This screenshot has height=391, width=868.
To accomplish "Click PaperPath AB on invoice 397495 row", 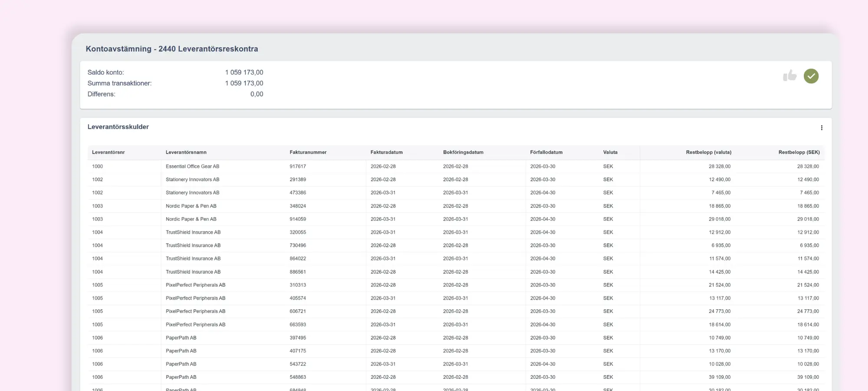I will [181, 338].
